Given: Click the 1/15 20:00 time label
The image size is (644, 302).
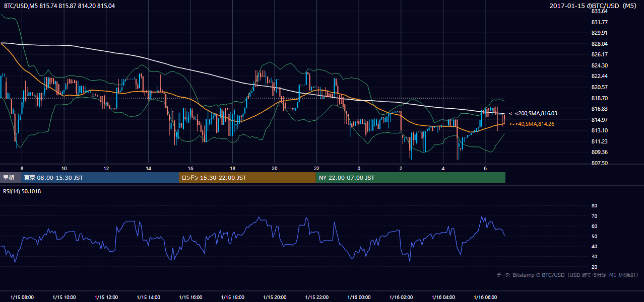Looking at the screenshot, I should click(275, 297).
